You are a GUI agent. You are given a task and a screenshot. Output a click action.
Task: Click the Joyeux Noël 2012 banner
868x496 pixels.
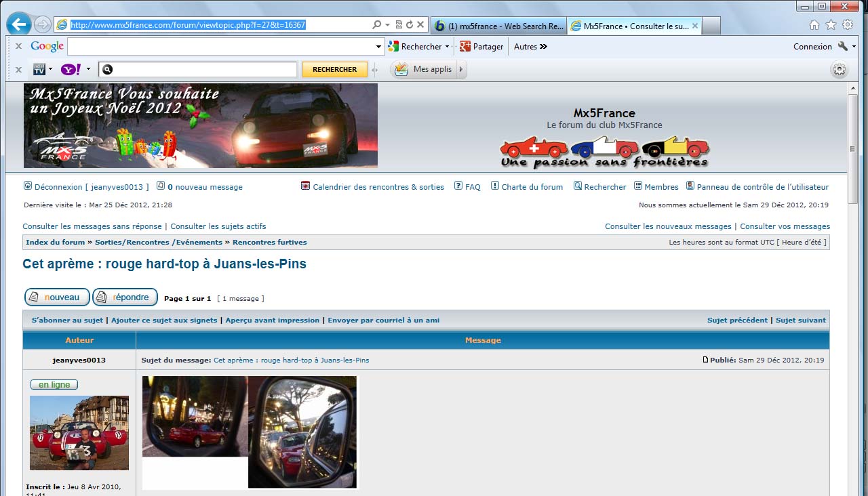coord(201,125)
